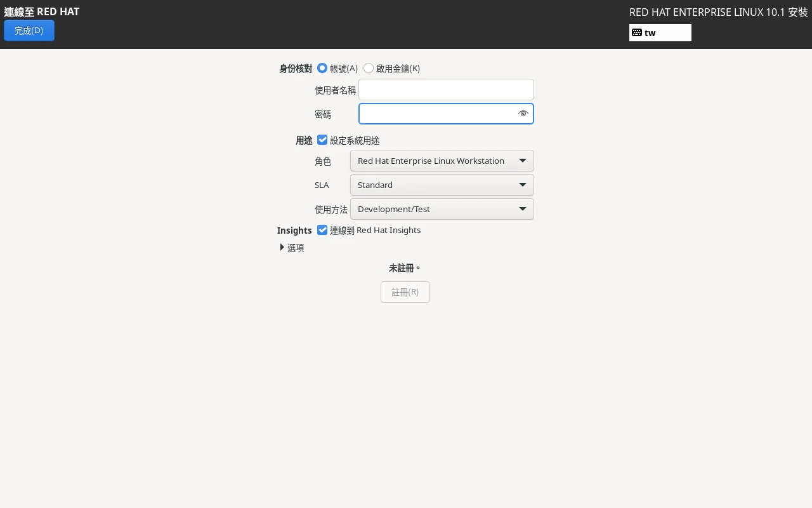Select the 啟用金鑰(K) authentication method

[x=369, y=67]
